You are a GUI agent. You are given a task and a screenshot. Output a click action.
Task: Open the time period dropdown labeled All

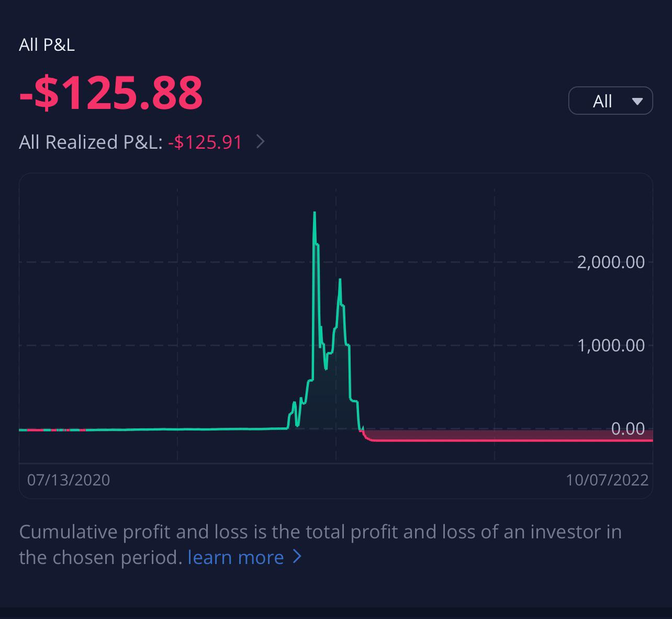(610, 100)
